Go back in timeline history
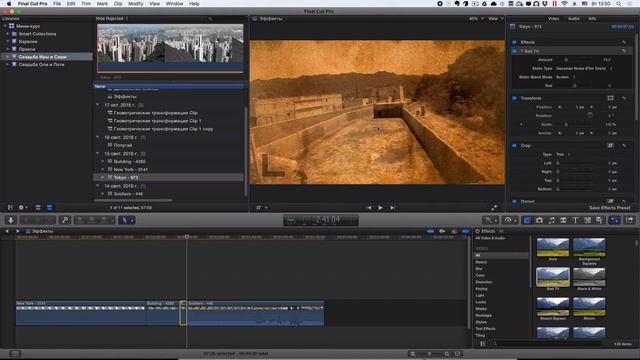Screen dimensions: 640x360 7,231
